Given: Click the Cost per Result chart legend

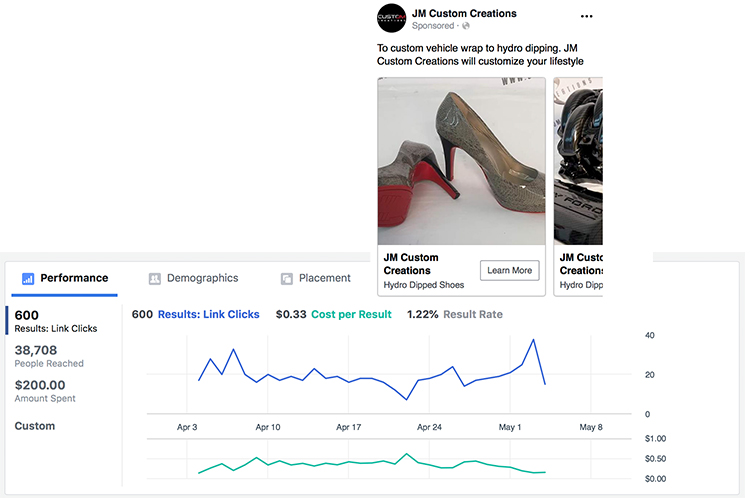Looking at the screenshot, I should tap(351, 314).
